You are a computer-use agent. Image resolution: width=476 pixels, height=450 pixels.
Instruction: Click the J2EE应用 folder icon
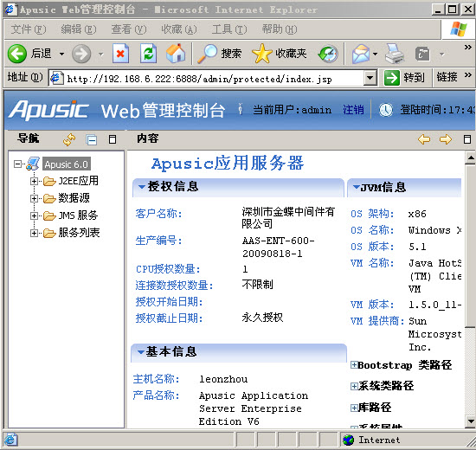click(49, 181)
